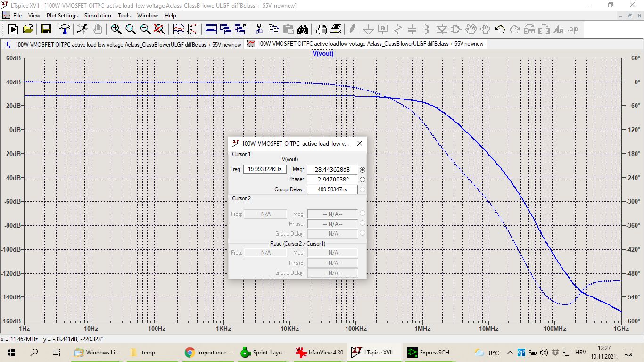The image size is (644, 362).
Task: Click the Label Net icon
Action: coord(383,29)
